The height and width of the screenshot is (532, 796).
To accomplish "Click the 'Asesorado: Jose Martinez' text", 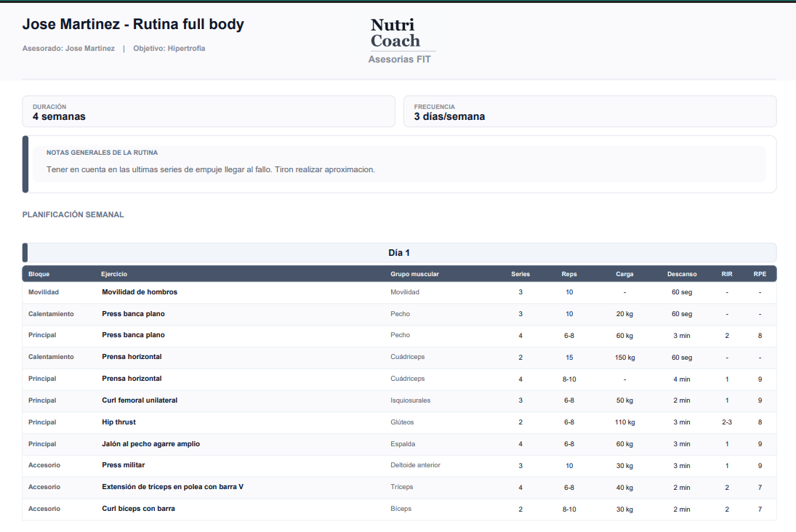I will coord(68,48).
